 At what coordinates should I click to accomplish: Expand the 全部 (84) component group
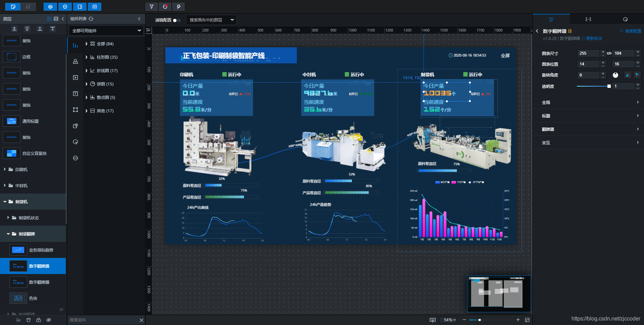pyautogui.click(x=102, y=44)
